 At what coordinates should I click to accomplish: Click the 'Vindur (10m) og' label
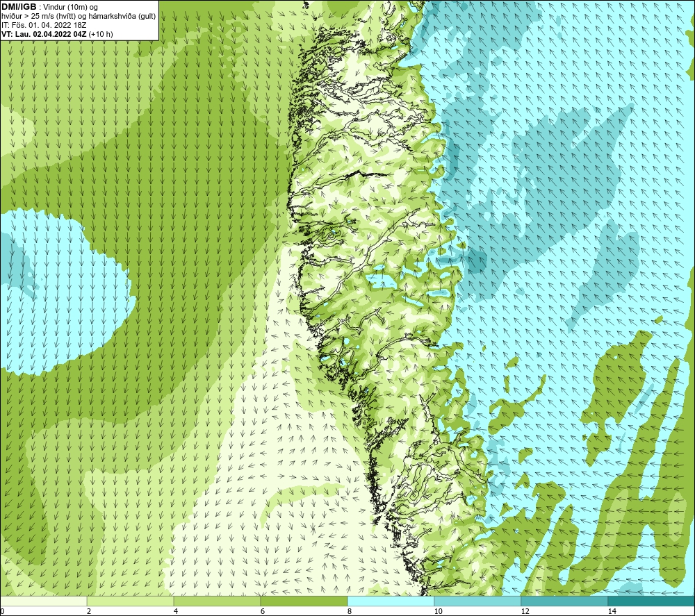point(72,7)
